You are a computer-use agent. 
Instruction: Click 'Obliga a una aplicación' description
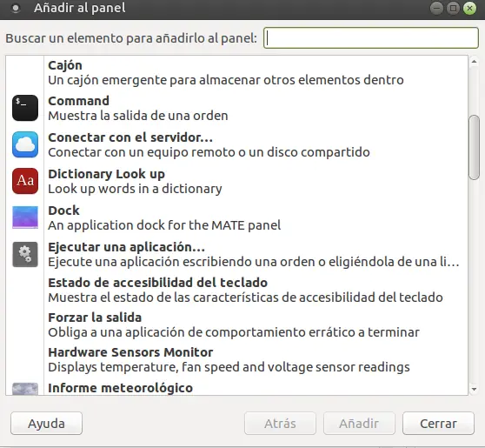coord(234,332)
